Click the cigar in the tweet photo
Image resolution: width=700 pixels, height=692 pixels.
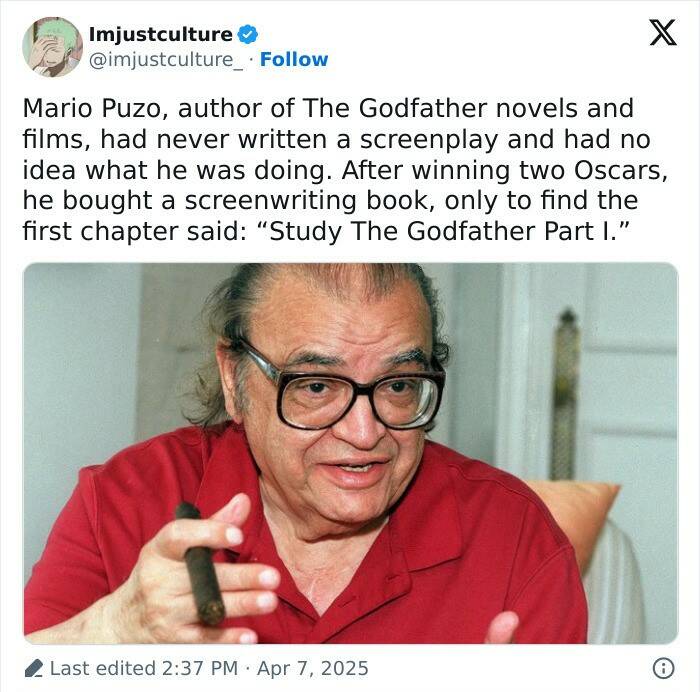[200, 563]
